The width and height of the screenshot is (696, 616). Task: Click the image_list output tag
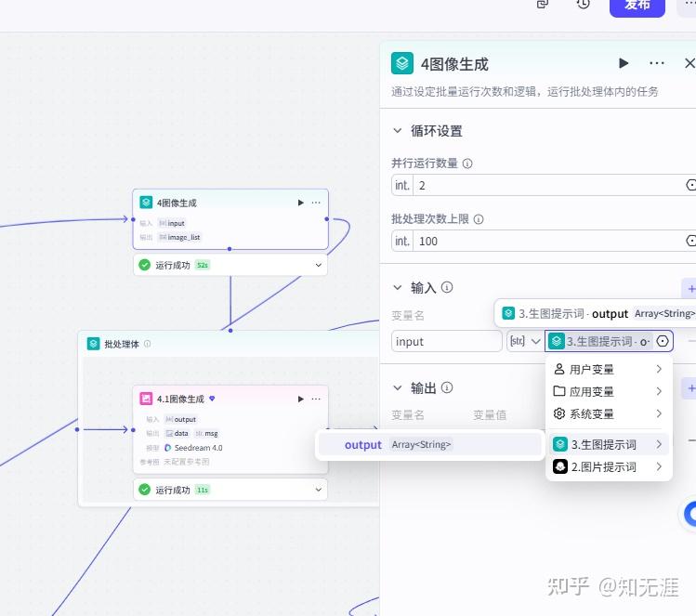(x=180, y=238)
